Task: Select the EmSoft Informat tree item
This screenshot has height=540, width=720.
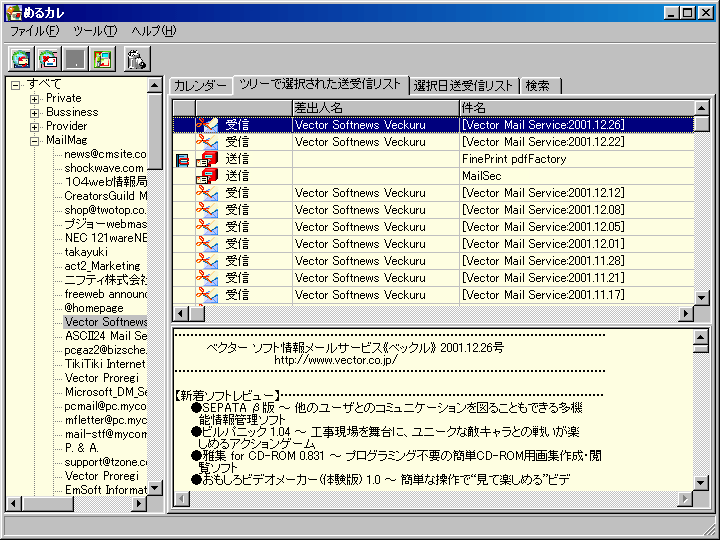Action: tap(106, 490)
